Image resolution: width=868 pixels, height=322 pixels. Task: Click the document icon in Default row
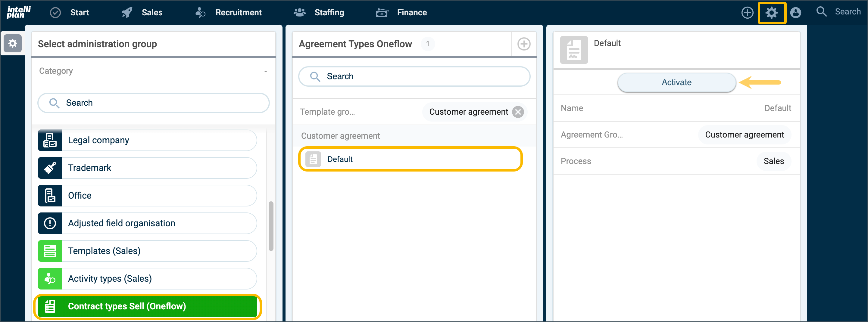pyautogui.click(x=313, y=159)
